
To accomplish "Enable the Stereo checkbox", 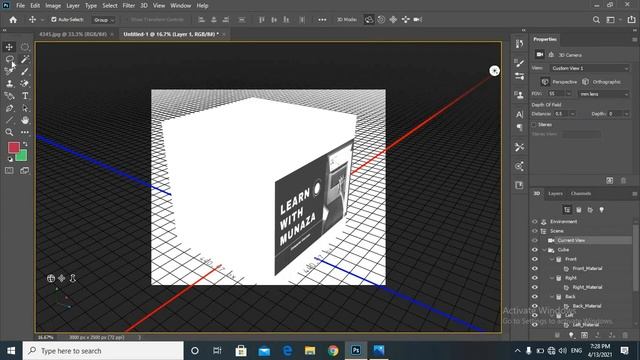I will [x=534, y=124].
